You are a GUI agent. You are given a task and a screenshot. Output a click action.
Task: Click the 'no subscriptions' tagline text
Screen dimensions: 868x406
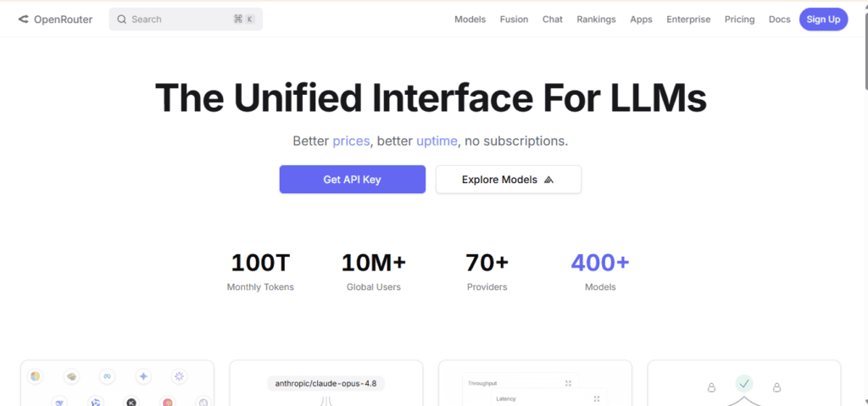point(516,142)
